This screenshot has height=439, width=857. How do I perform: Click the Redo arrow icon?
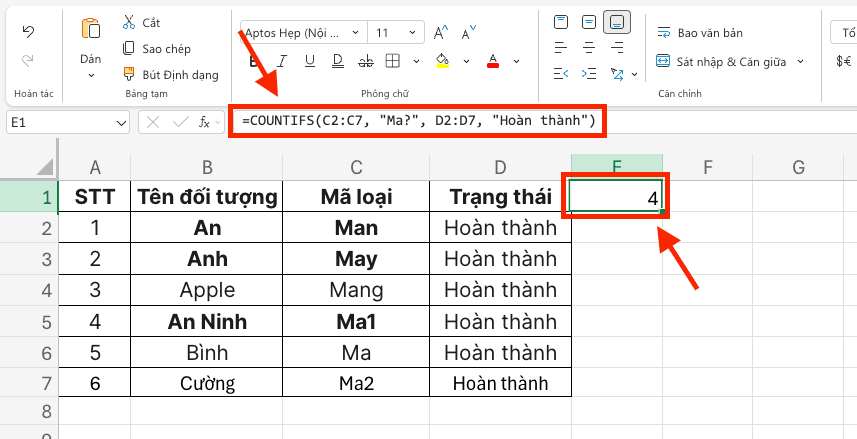[x=28, y=60]
